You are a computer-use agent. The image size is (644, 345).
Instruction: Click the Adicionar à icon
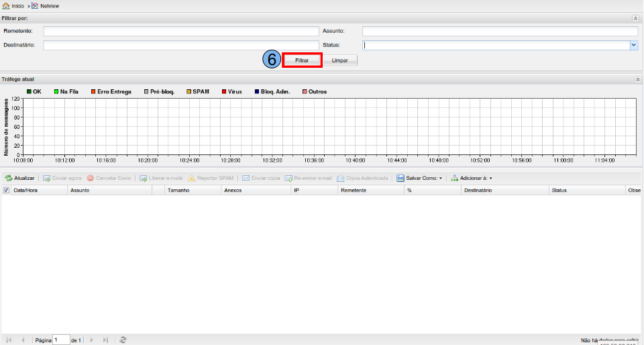point(455,179)
